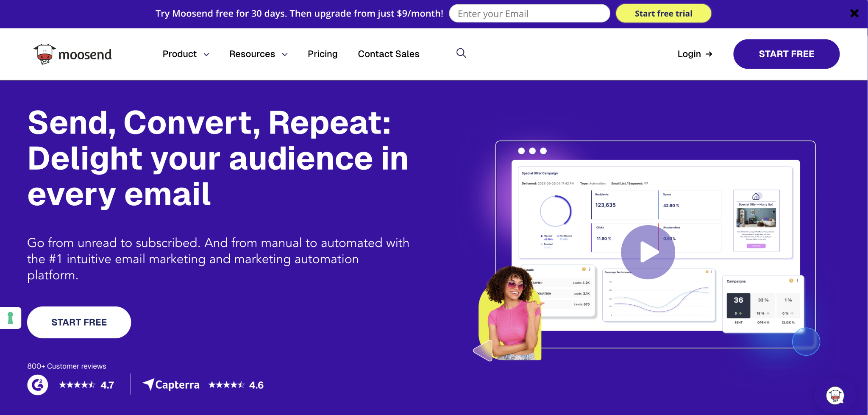
Task: Click the Capterra logo
Action: (171, 385)
